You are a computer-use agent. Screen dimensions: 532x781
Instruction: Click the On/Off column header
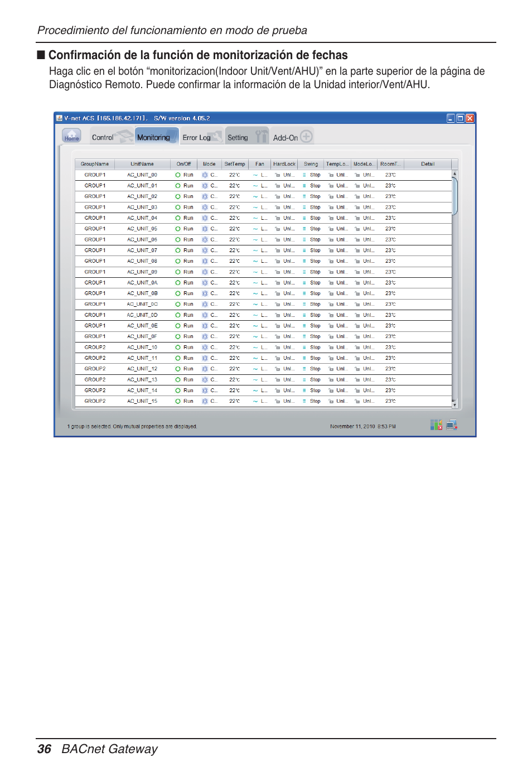pyautogui.click(x=183, y=164)
